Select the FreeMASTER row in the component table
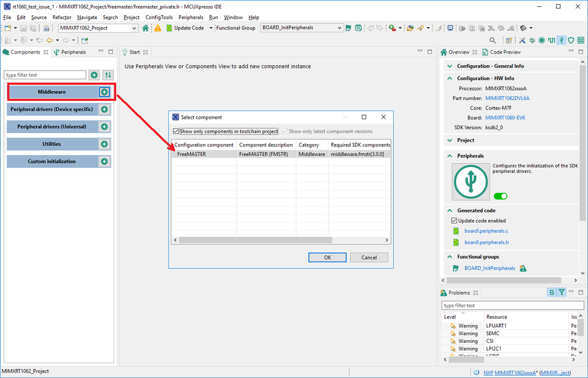Screen dimensions: 588x378 281,154
